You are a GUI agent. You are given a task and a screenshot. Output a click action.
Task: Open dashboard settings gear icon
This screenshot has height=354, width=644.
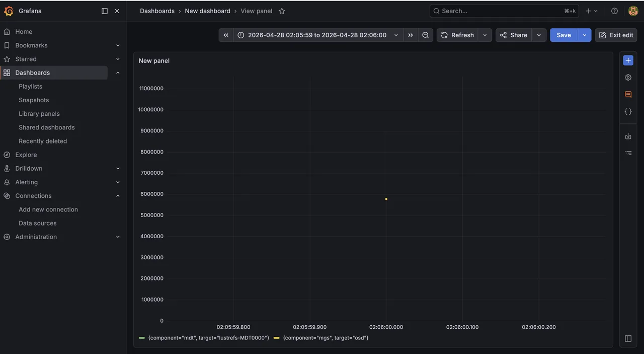pos(628,78)
